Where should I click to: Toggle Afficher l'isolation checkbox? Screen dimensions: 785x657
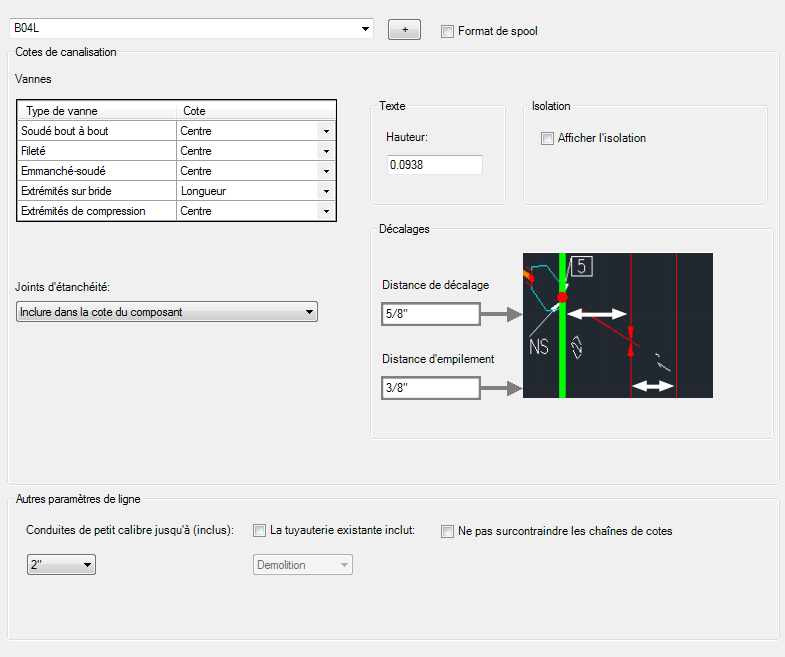547,138
